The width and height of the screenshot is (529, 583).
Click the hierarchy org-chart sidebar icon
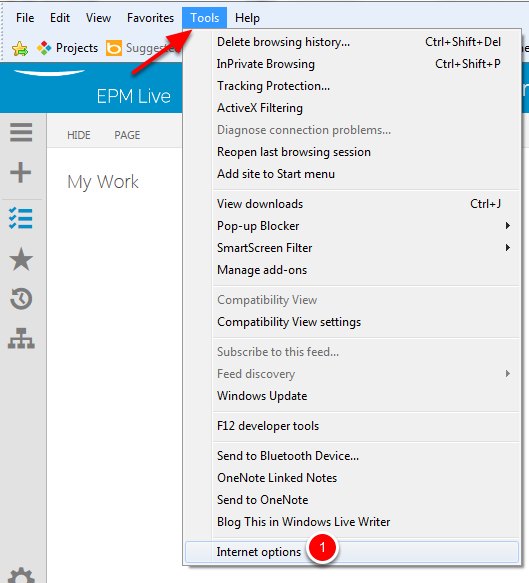pyautogui.click(x=21, y=338)
